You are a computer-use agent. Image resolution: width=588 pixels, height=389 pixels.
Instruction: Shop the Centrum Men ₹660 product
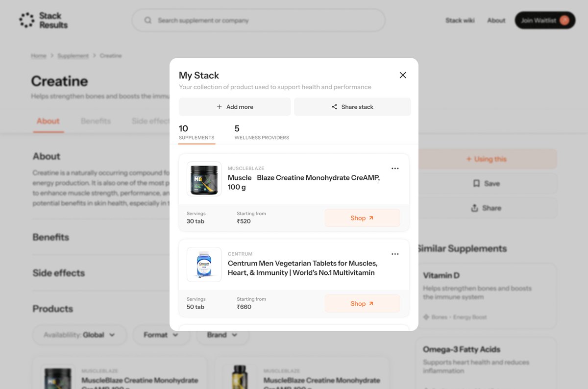pyautogui.click(x=362, y=304)
